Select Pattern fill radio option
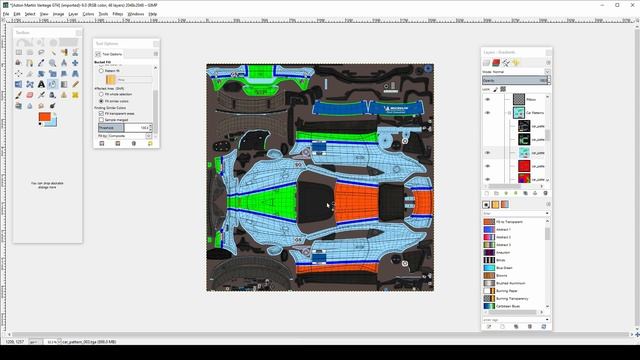The image size is (640, 360). pos(101,71)
